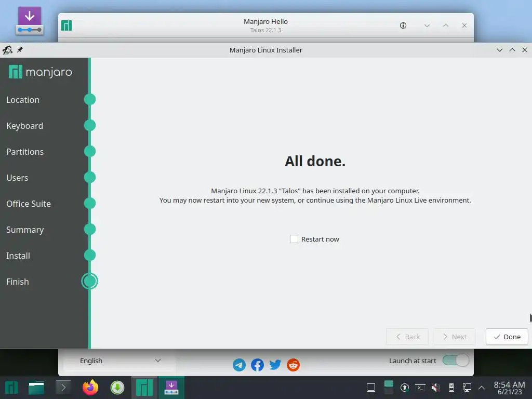Check the Restart now checkbox
Viewport: 532px width, 399px height.
coord(294,239)
